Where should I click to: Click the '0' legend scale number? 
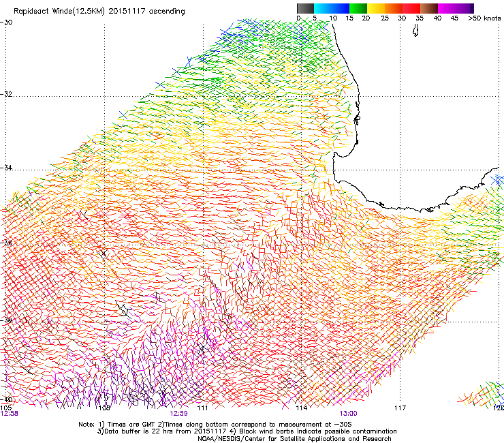(298, 18)
